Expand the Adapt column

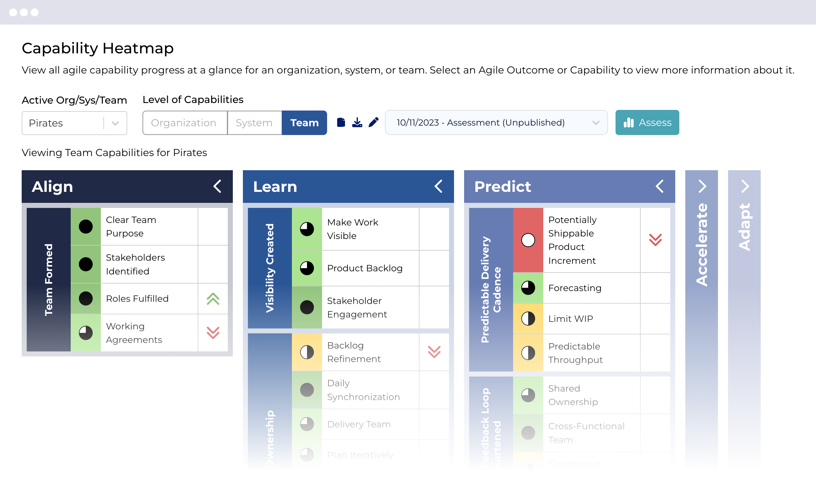click(x=745, y=186)
